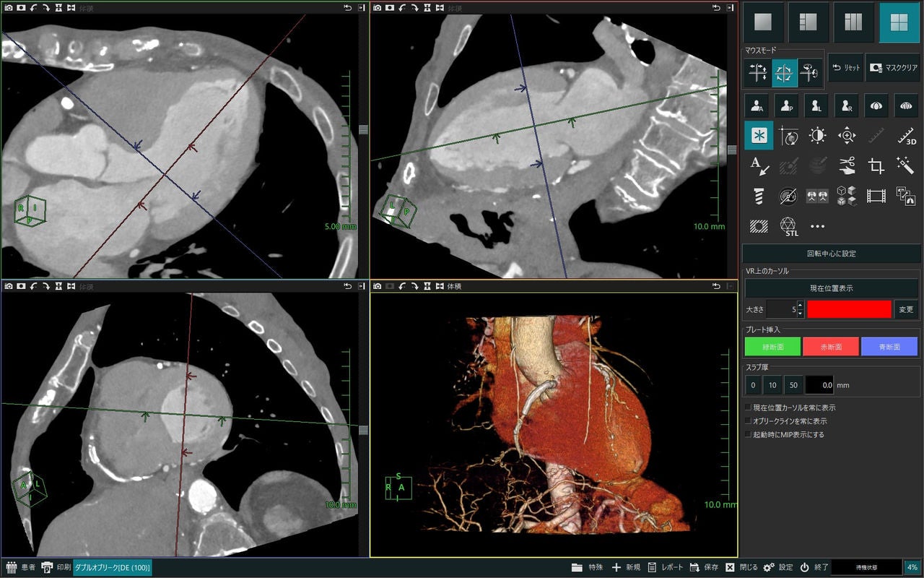
Task: Click the 回転中心に設定 button
Action: click(x=832, y=254)
